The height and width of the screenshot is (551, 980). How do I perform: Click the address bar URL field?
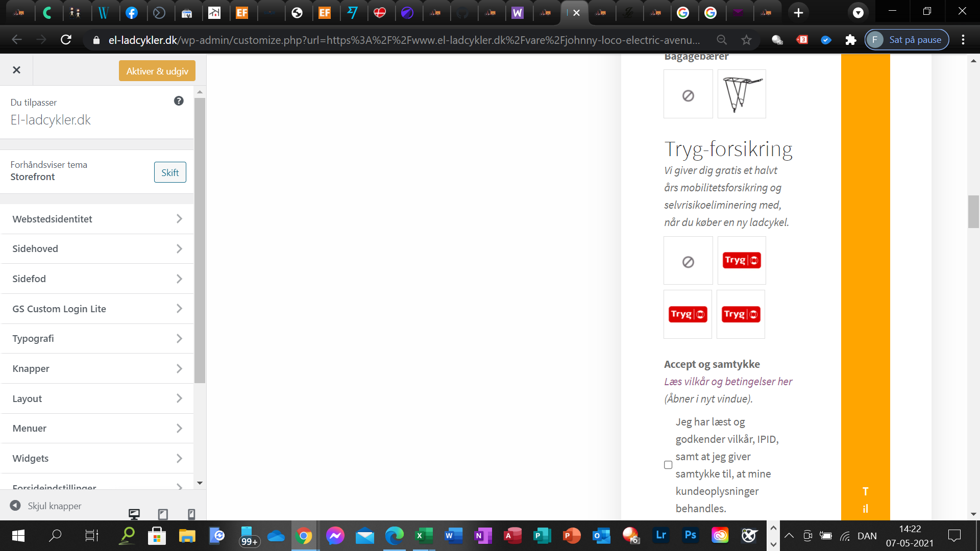pos(404,40)
